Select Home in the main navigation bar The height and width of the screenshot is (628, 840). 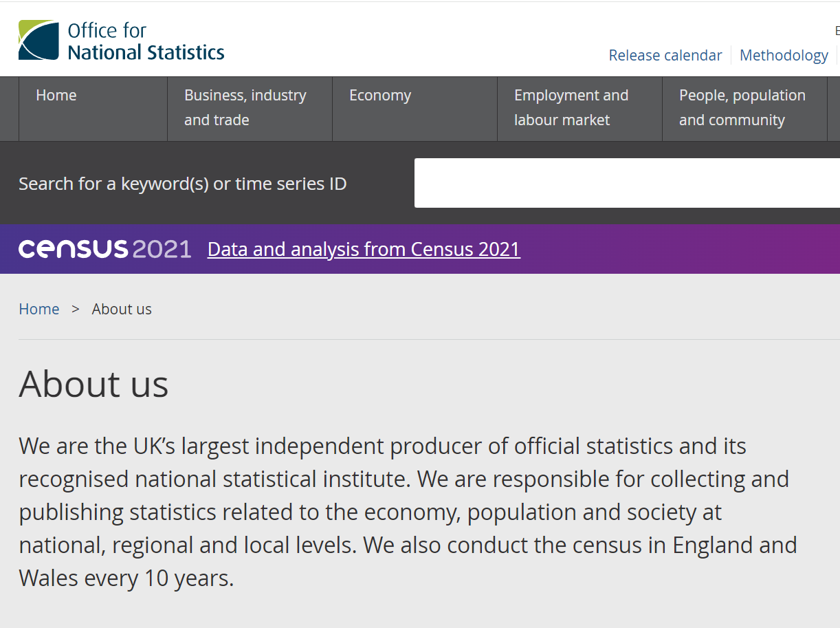(93, 109)
